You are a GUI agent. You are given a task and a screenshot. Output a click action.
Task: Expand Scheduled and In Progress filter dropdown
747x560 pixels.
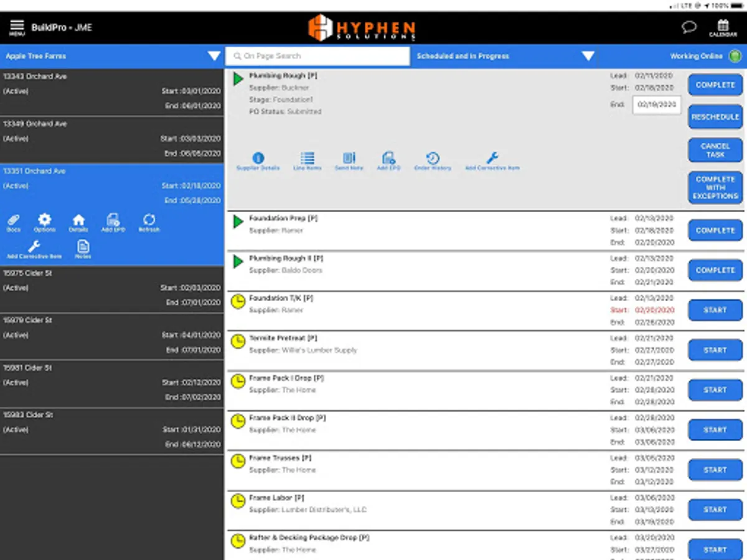[588, 56]
